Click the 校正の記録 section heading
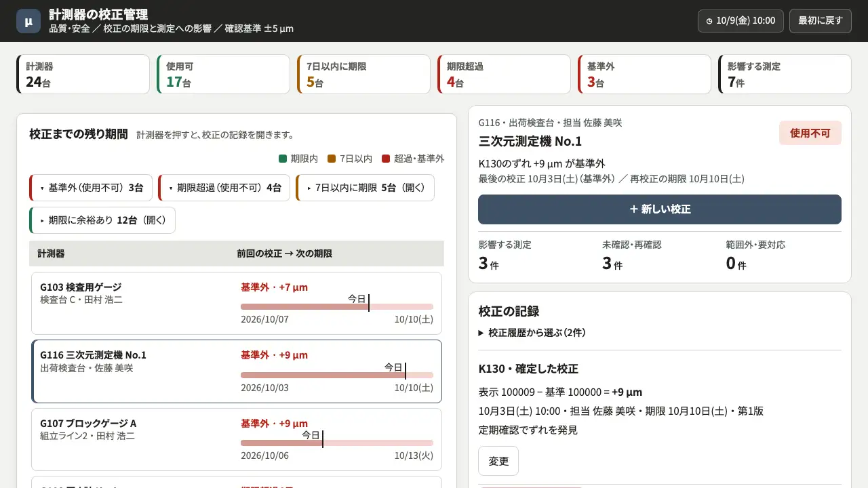868x488 pixels. coord(509,311)
